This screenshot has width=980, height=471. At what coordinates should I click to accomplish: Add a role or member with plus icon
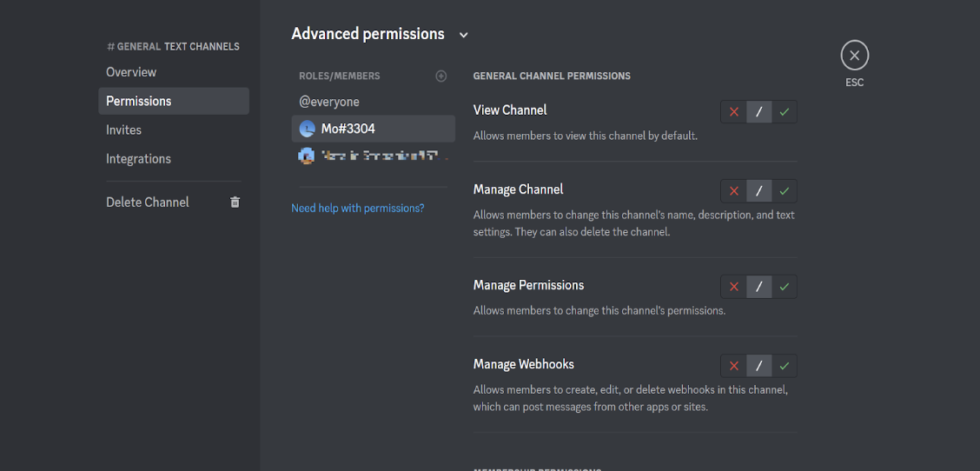point(441,76)
